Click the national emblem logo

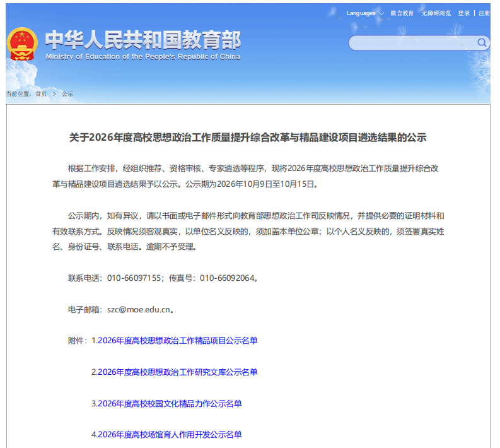pos(22,44)
